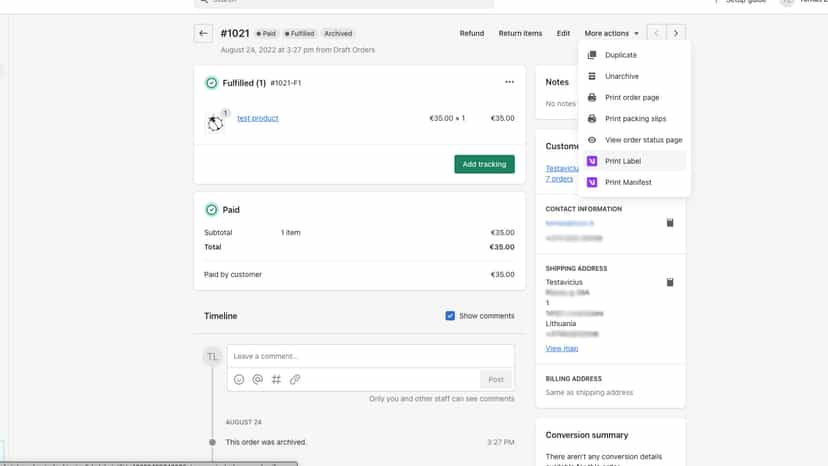828x466 pixels.
Task: Expand the More actions dropdown
Action: (x=611, y=33)
